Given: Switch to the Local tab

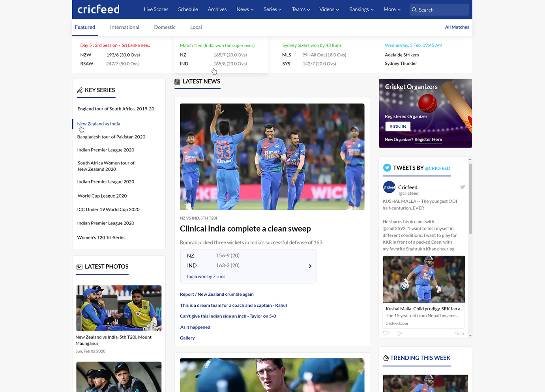Looking at the screenshot, I should pyautogui.click(x=196, y=27).
